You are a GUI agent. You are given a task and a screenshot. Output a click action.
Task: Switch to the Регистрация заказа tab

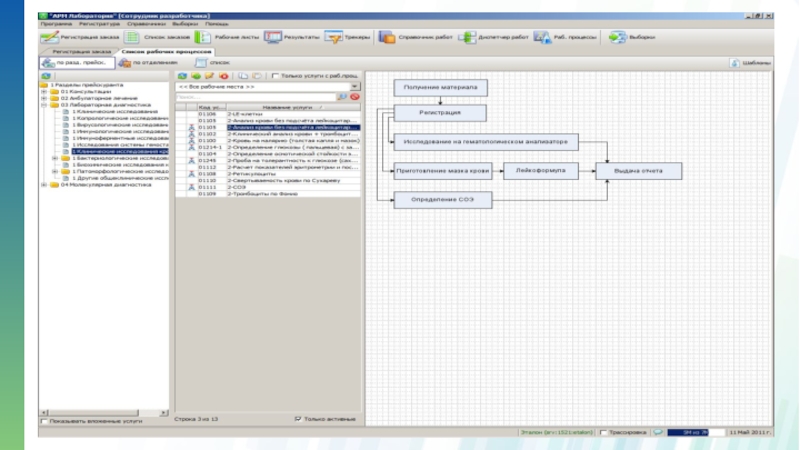coord(79,50)
